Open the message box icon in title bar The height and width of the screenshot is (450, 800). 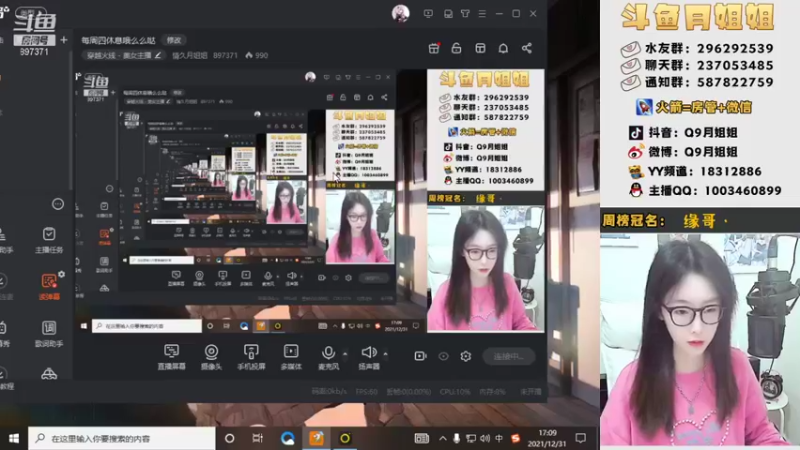point(448,14)
